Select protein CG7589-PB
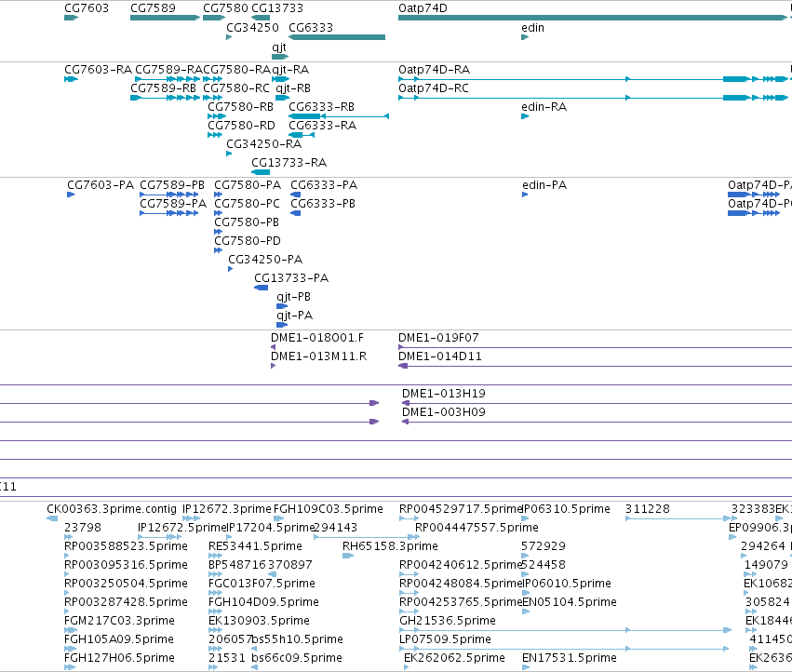 (x=172, y=185)
